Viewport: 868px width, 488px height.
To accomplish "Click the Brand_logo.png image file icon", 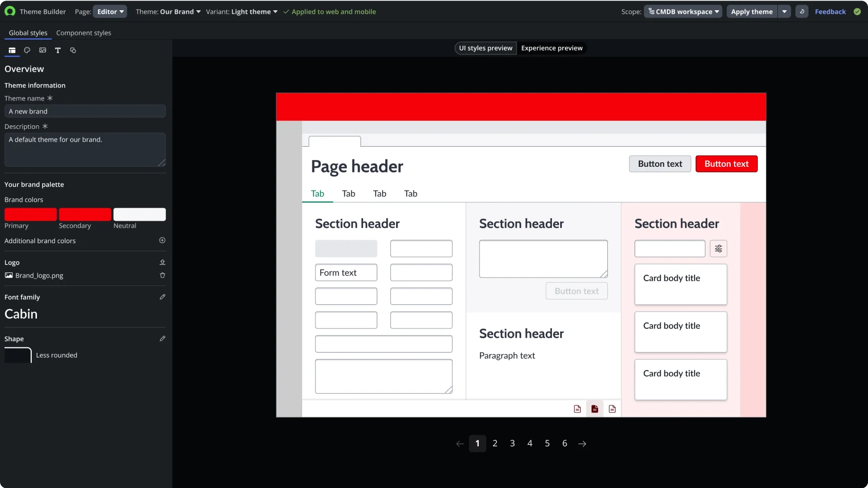I will [x=9, y=275].
